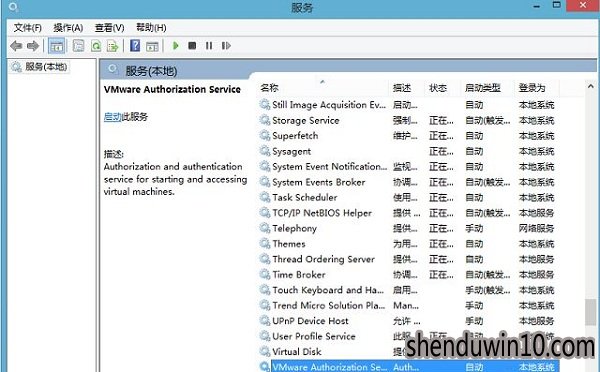The image size is (600, 372).
Task: Open the 操作(A) menu
Action: (68, 28)
